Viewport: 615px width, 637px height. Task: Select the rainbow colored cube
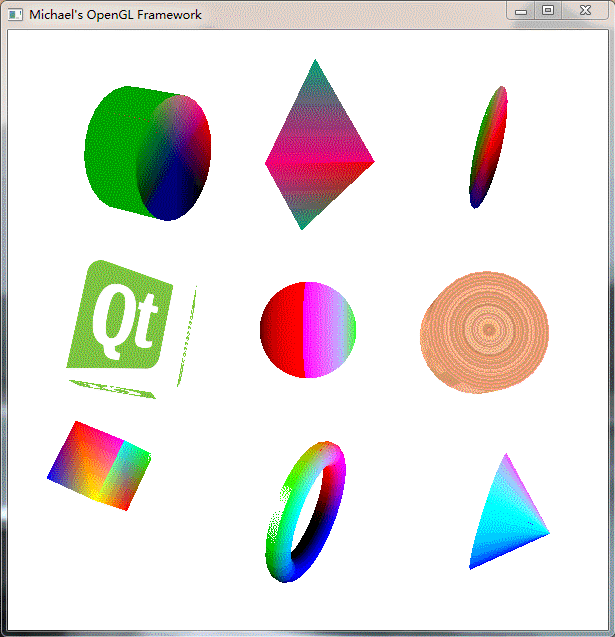pyautogui.click(x=99, y=466)
